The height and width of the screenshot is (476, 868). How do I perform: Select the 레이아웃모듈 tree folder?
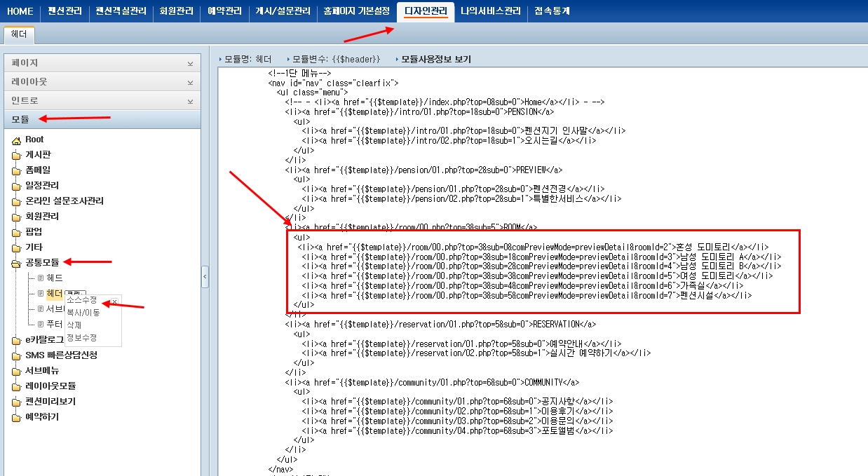click(50, 386)
